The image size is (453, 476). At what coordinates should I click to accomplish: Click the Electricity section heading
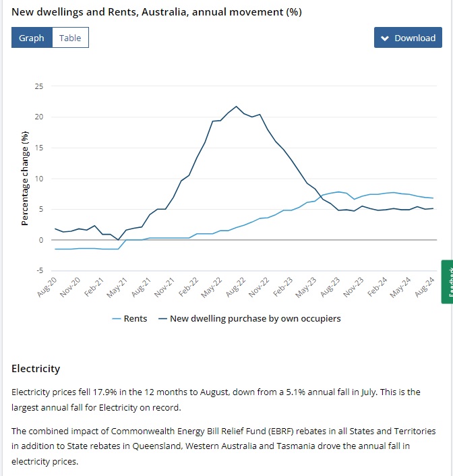point(36,369)
